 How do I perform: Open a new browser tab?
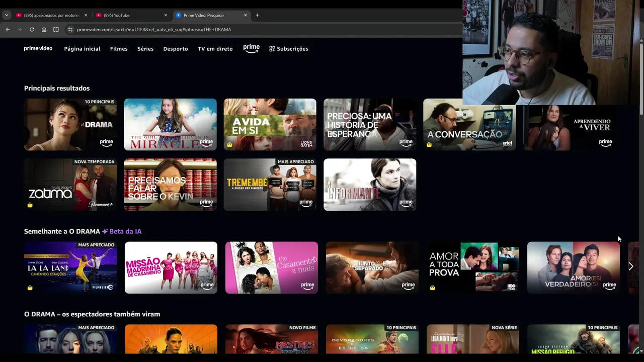258,15
